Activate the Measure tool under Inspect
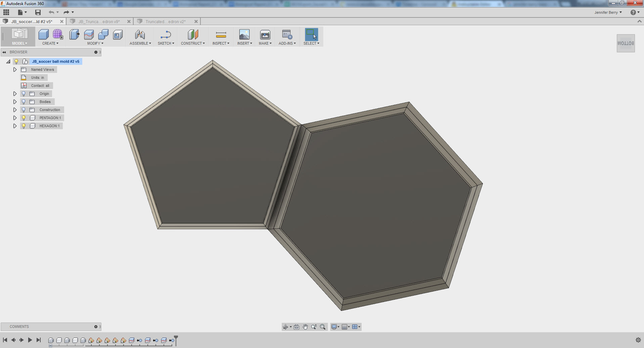This screenshot has height=348, width=644. click(221, 35)
